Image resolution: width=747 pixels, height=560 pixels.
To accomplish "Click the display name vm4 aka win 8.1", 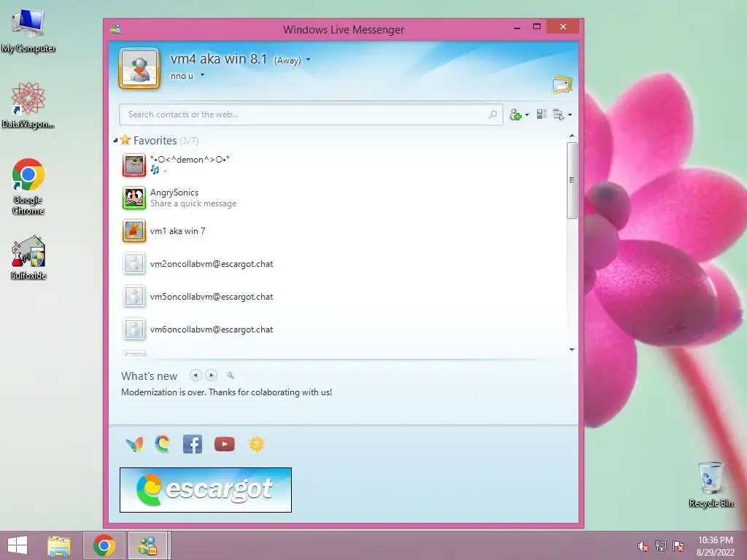I will (x=219, y=58).
